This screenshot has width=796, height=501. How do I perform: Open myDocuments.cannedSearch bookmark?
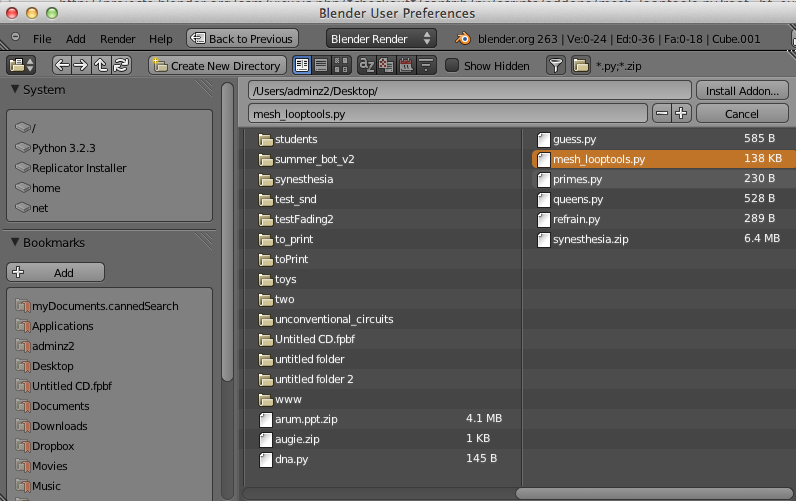(109, 306)
